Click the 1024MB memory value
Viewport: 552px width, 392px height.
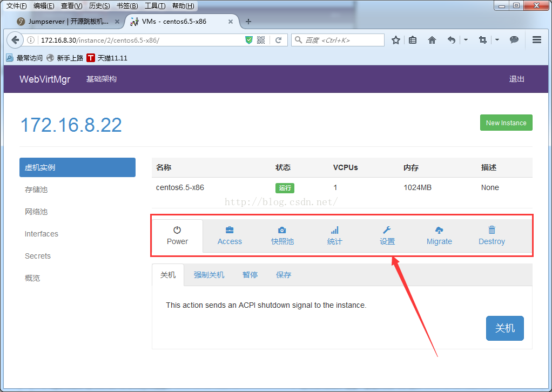pyautogui.click(x=418, y=187)
